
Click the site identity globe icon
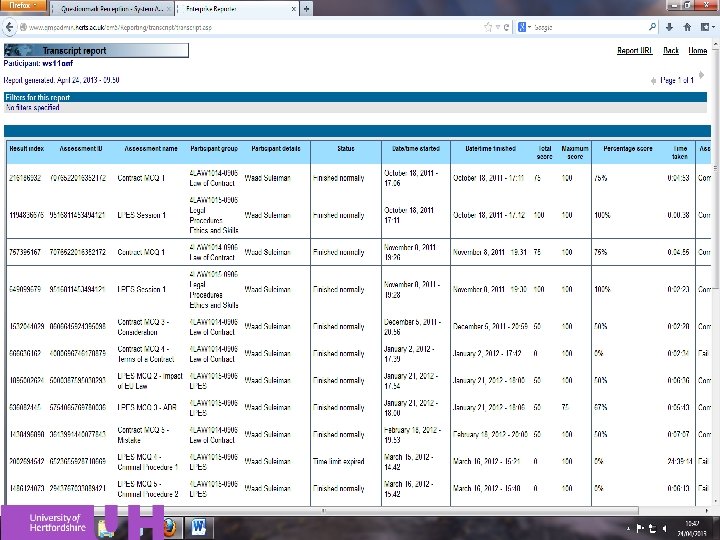point(22,27)
